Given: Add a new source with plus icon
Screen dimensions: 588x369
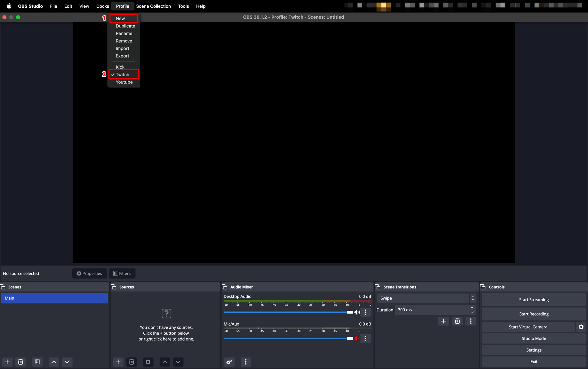Looking at the screenshot, I should click(118, 362).
